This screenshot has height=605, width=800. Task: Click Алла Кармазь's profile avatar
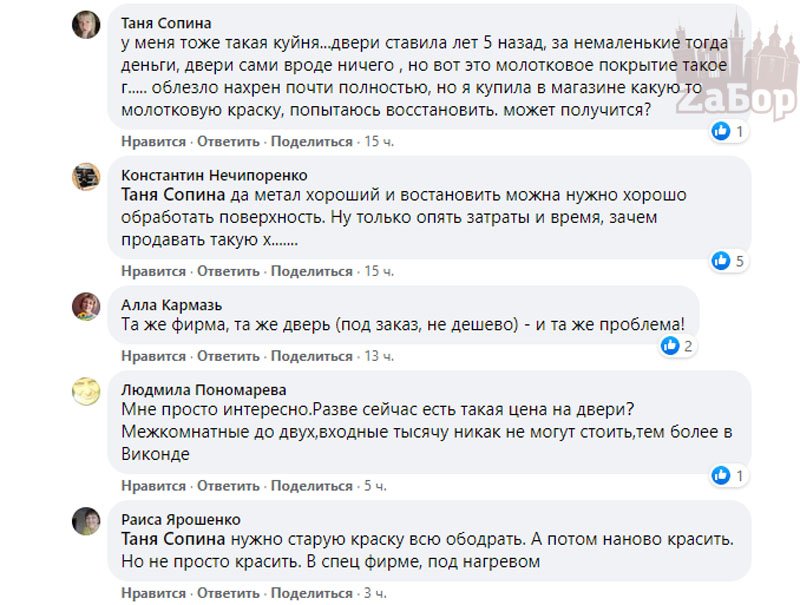(x=86, y=306)
